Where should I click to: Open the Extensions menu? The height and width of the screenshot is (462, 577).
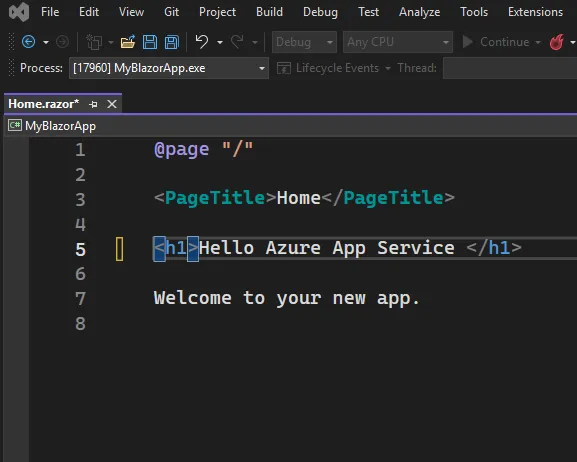pyautogui.click(x=535, y=12)
